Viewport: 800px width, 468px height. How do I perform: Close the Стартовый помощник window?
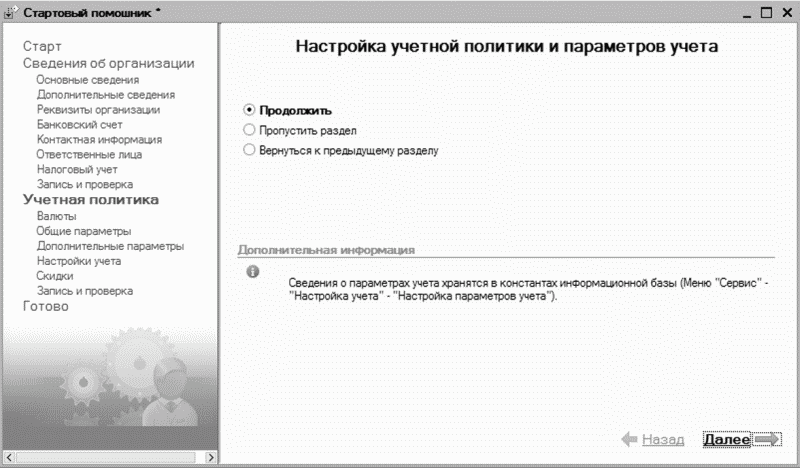[787, 13]
